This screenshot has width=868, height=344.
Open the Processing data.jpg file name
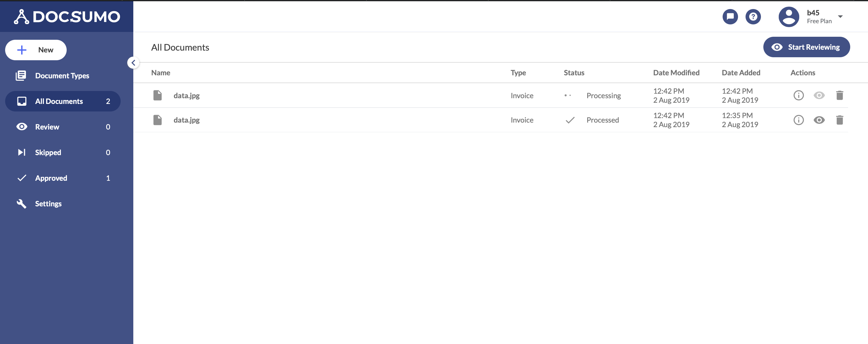click(x=186, y=95)
